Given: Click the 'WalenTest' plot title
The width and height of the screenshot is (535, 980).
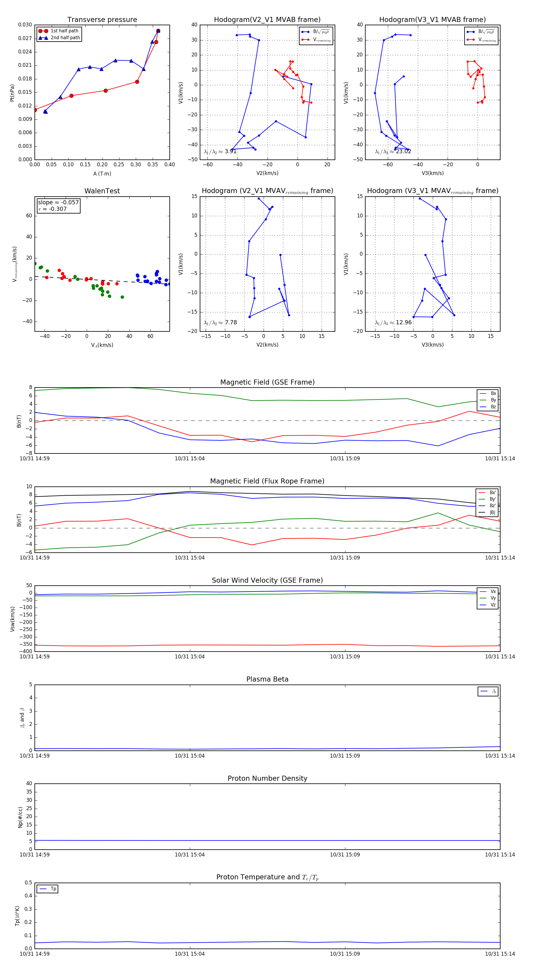Looking at the screenshot, I should pyautogui.click(x=102, y=191).
